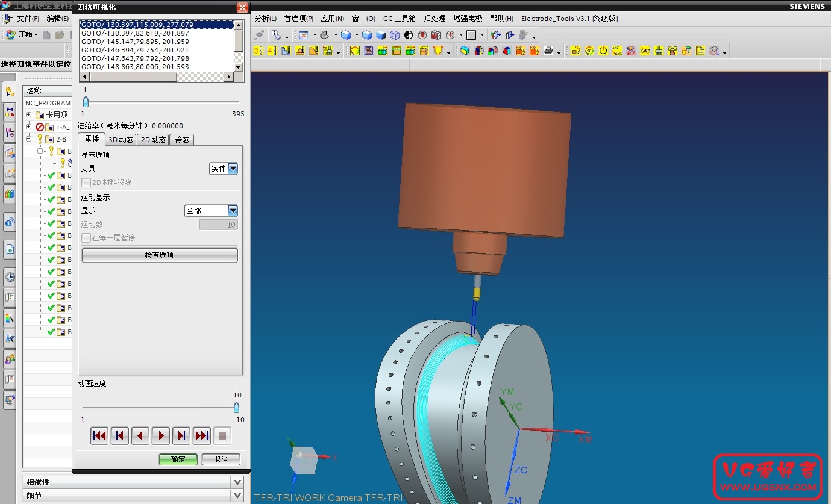Click the yellow document list icon in the Electrode toolbar

pyautogui.click(x=700, y=51)
